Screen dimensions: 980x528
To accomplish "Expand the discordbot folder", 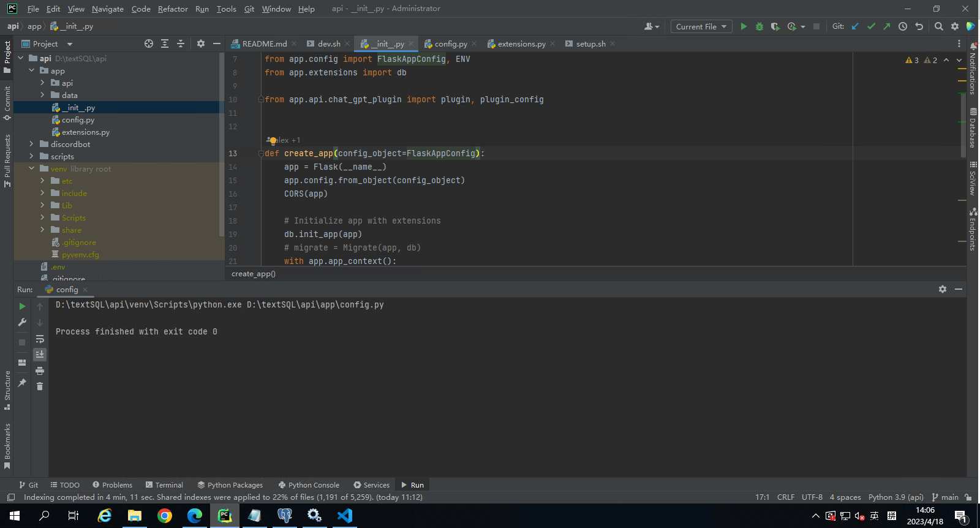I will pyautogui.click(x=32, y=144).
